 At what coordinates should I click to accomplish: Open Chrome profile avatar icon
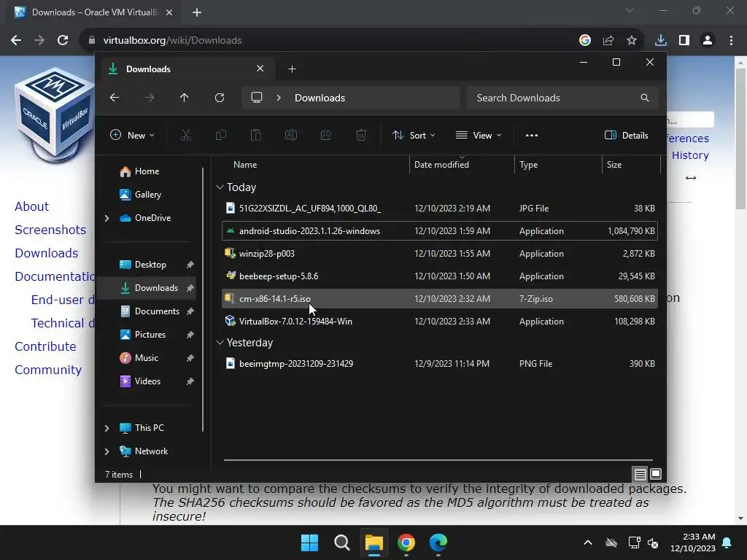pos(708,41)
